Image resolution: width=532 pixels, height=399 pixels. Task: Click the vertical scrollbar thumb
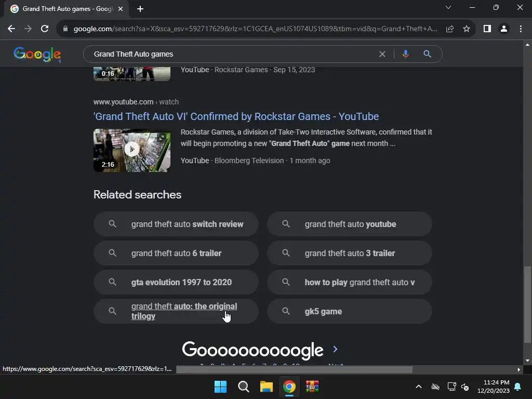527,304
